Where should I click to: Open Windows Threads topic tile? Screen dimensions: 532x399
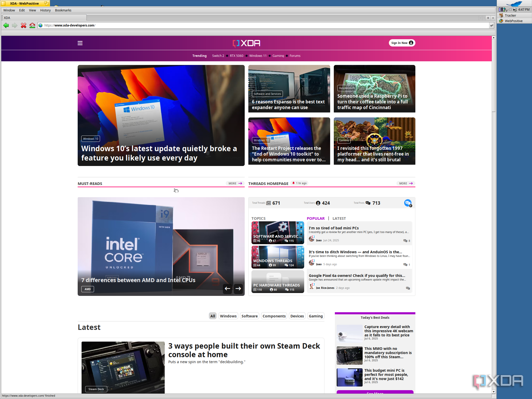click(x=278, y=257)
